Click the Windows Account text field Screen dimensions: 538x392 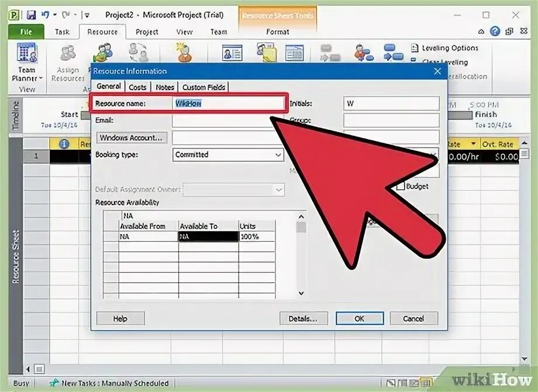pyautogui.click(x=228, y=137)
